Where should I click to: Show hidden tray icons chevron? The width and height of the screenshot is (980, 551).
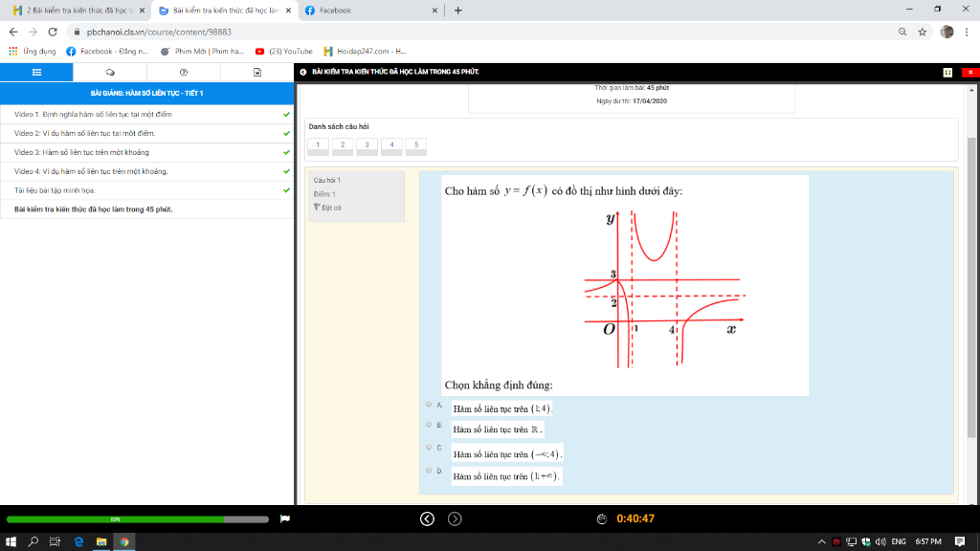(x=822, y=541)
